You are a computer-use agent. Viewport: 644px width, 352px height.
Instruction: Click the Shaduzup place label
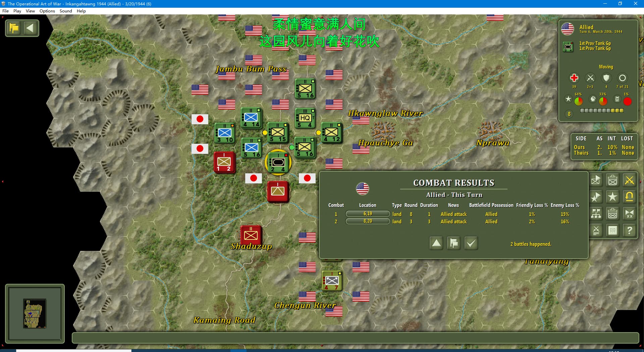(x=251, y=246)
